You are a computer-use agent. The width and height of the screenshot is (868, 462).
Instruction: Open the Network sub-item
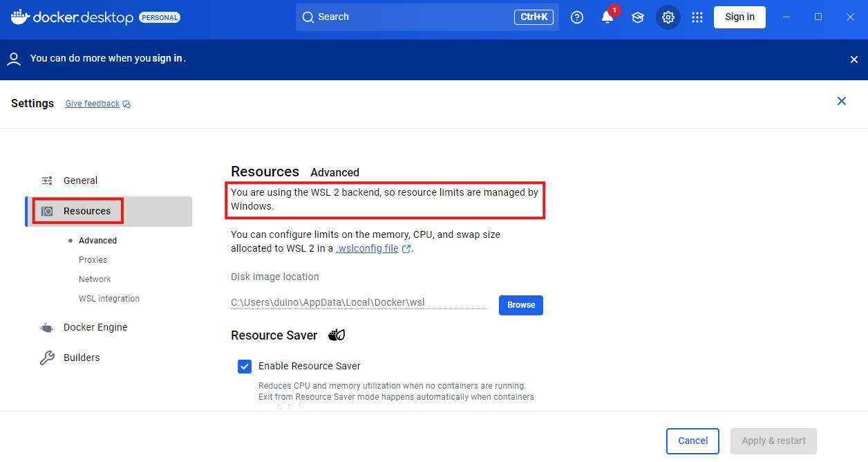[95, 279]
